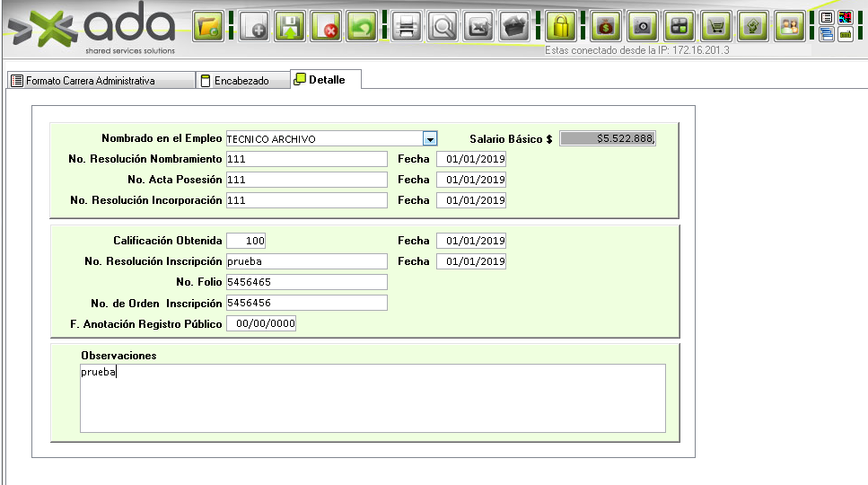Click the delete record icon with red X
This screenshot has height=485, width=868.
pos(326,26)
